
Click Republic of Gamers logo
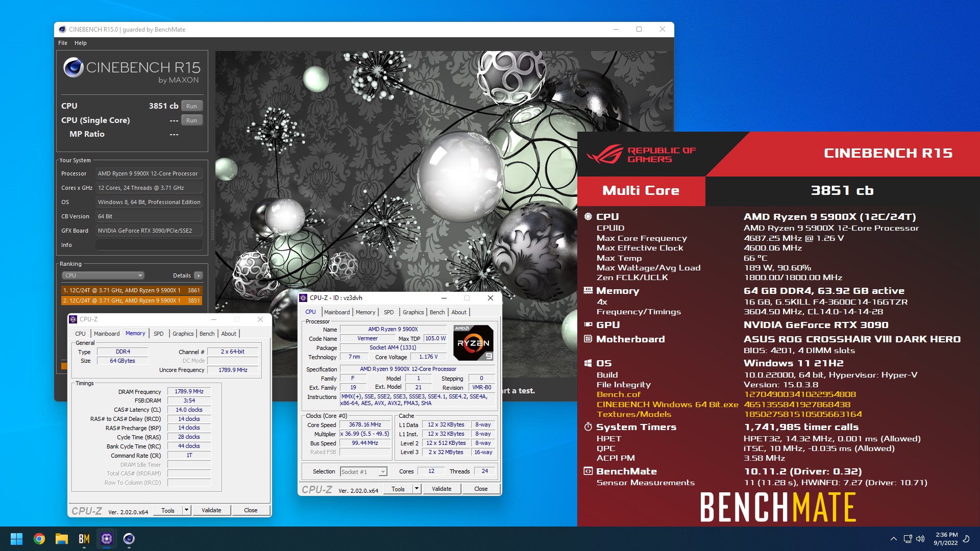point(641,154)
